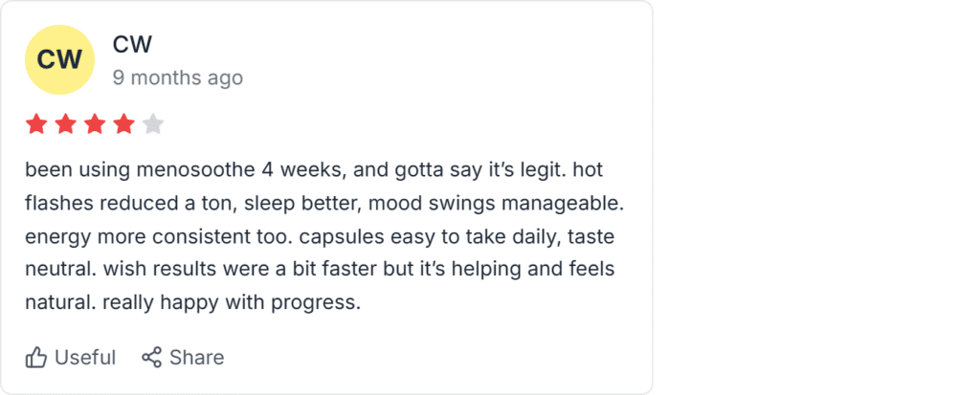Screen dimensions: 980x395
Task: Click the Share text label
Action: (196, 358)
